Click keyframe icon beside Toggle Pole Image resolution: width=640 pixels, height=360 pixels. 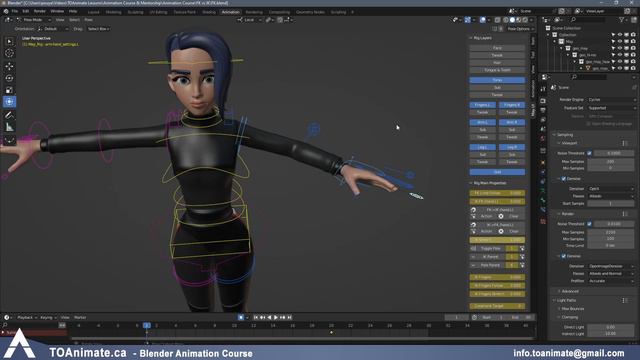pos(522,248)
